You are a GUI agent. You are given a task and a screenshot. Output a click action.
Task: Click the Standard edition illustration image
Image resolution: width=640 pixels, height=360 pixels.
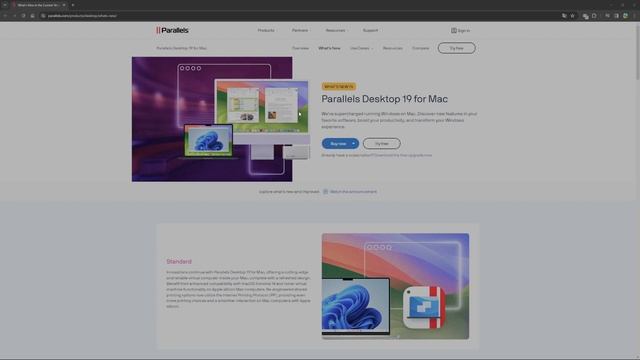click(395, 286)
